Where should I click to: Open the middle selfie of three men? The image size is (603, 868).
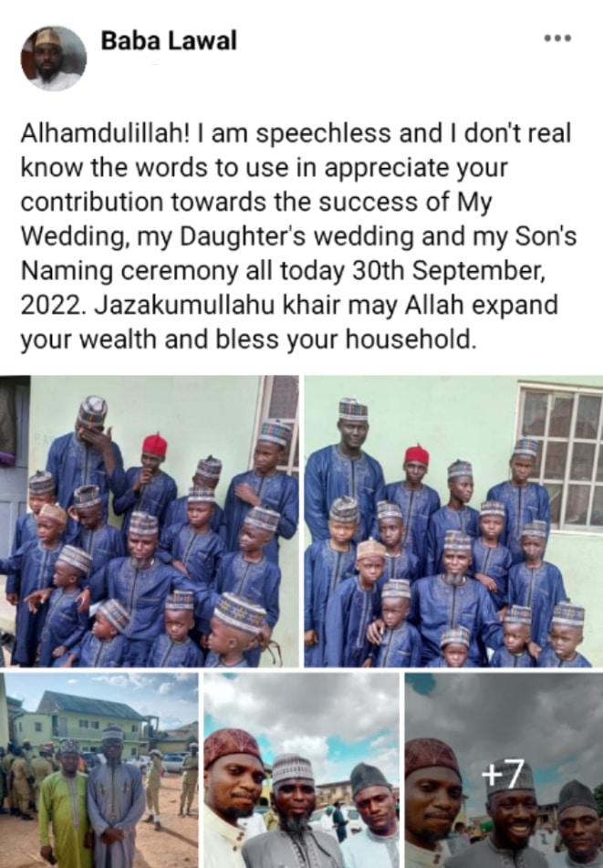click(x=301, y=770)
